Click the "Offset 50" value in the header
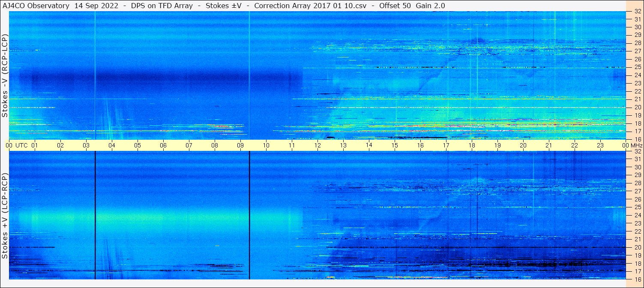 coord(395,6)
